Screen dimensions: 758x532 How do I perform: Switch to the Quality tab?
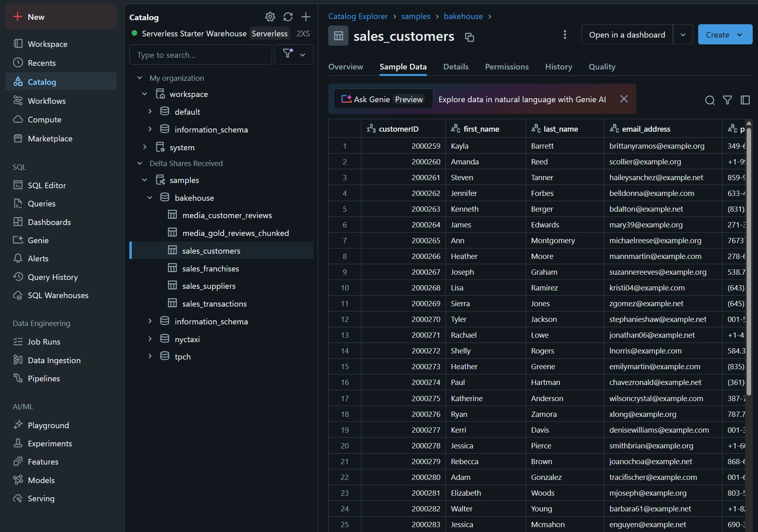pyautogui.click(x=602, y=67)
